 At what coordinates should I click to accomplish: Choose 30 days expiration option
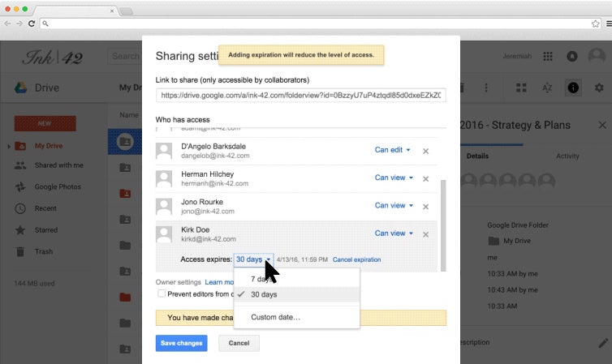click(x=296, y=294)
